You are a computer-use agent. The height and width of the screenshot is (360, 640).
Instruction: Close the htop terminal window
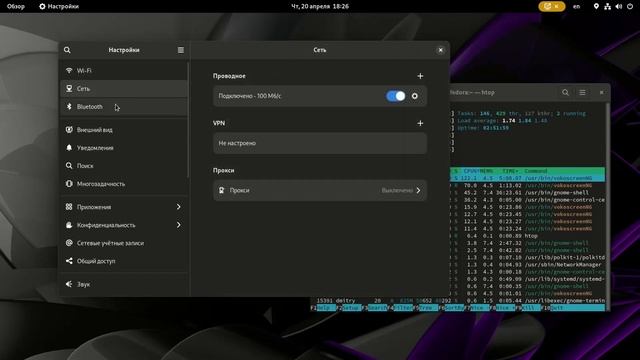601,92
